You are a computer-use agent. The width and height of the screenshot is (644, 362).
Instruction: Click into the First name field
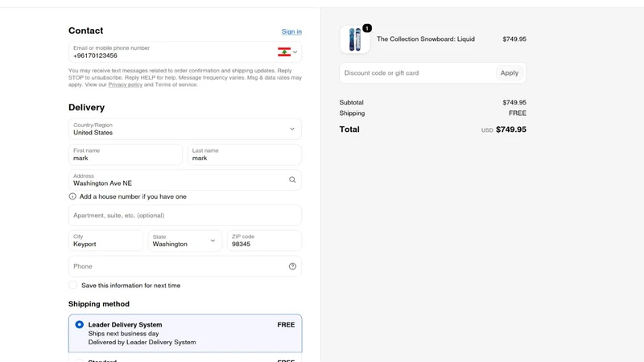[x=126, y=154]
